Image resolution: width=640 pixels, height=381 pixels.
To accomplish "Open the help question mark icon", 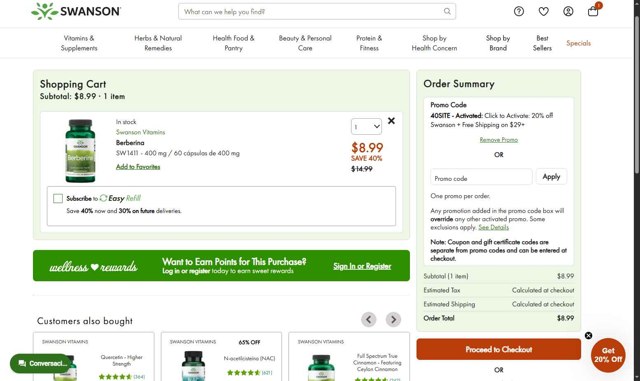I will point(519,11).
